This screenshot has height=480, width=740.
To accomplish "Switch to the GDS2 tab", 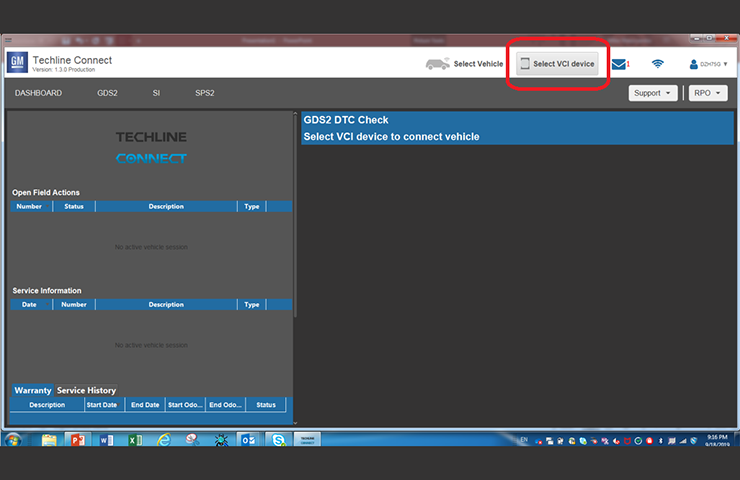I will point(107,93).
